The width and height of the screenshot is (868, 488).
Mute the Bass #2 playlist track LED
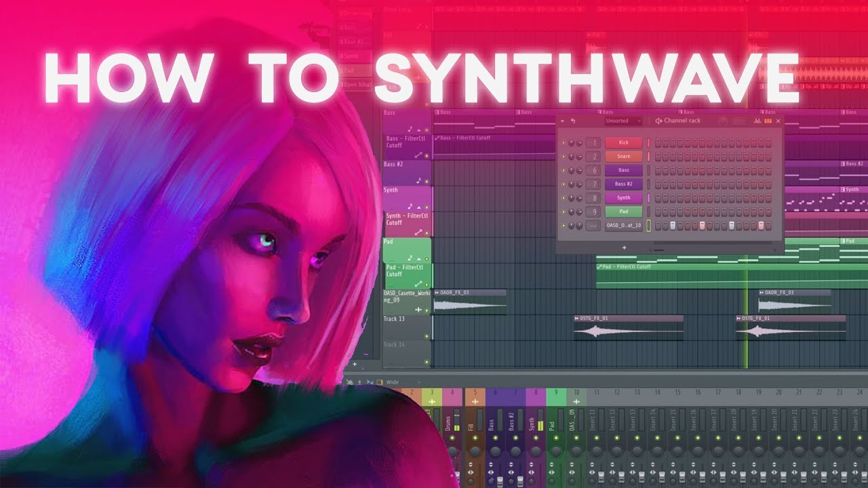[x=427, y=181]
